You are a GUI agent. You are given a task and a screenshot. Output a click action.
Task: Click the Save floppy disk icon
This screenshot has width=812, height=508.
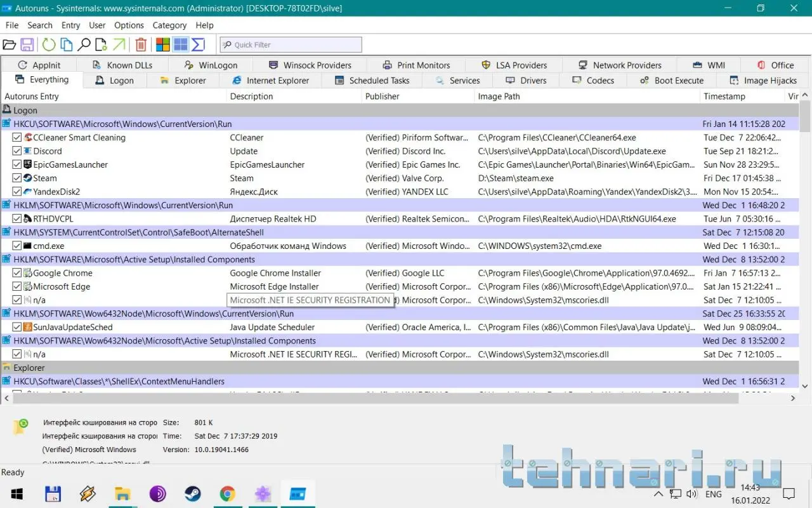point(27,44)
